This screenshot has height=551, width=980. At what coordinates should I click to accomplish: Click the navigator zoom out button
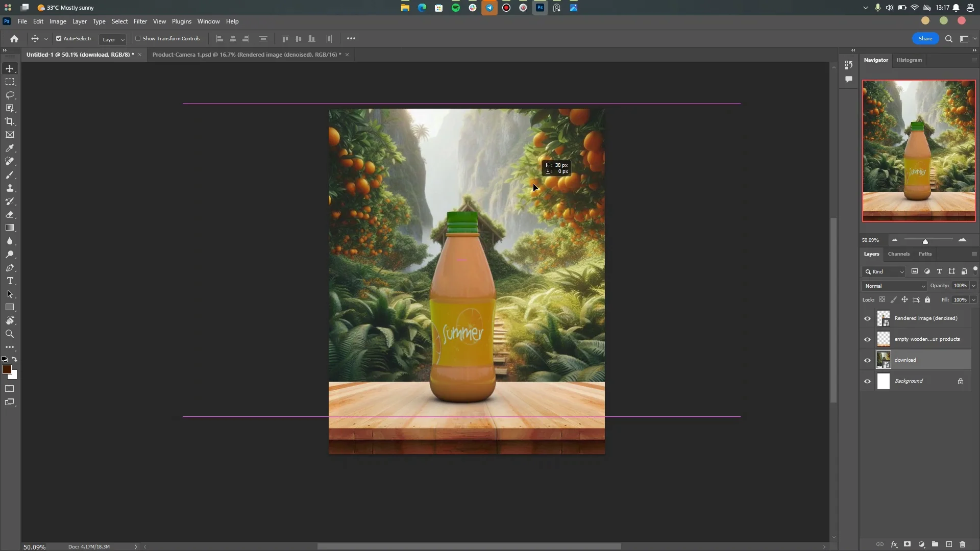point(895,240)
